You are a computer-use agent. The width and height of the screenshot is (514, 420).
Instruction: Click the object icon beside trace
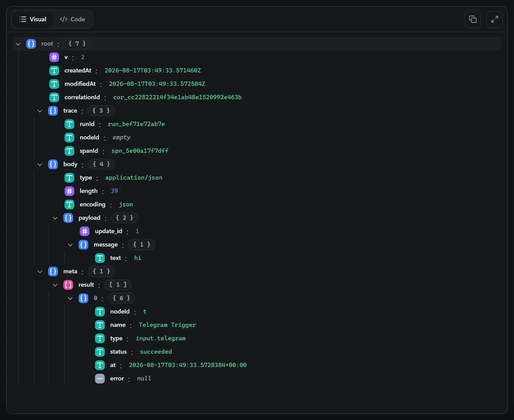53,111
